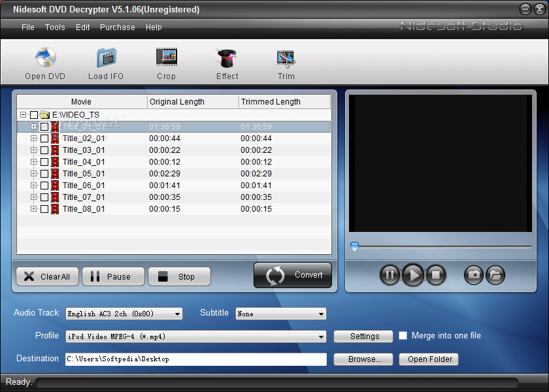The image size is (549, 392).
Task: Expand the Title_02_01 node
Action: coord(33,139)
